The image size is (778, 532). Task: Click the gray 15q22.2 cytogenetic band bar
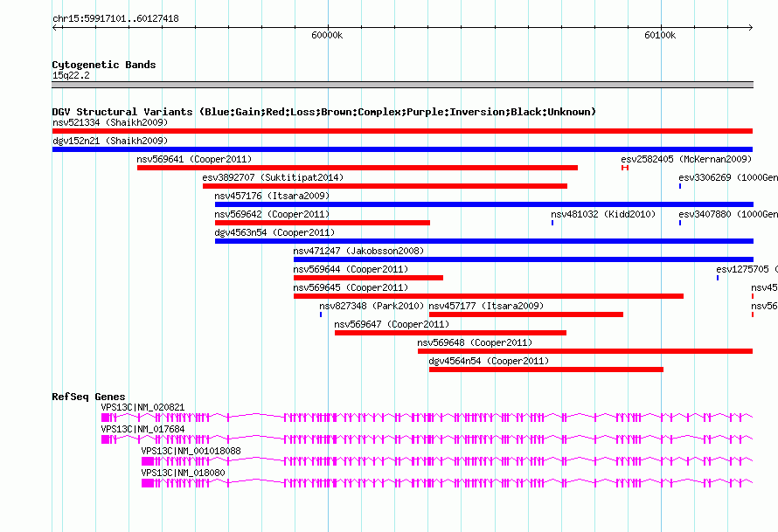pyautogui.click(x=402, y=85)
